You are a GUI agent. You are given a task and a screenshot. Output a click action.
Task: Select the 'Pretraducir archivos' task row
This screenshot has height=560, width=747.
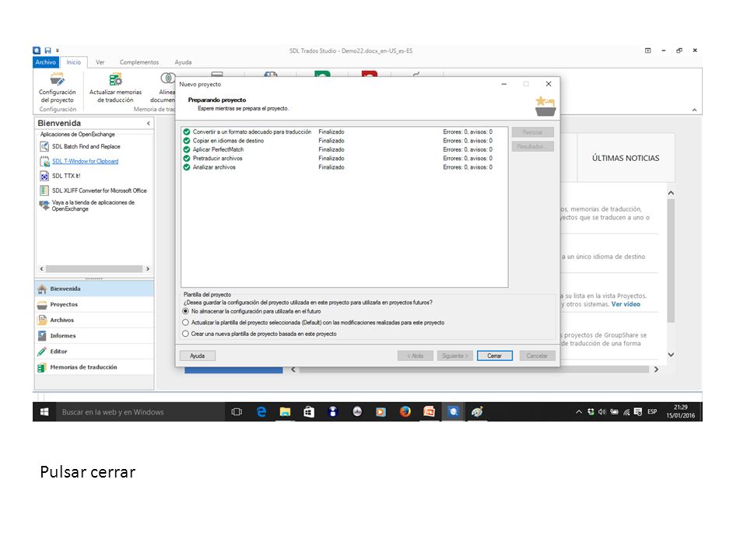344,159
